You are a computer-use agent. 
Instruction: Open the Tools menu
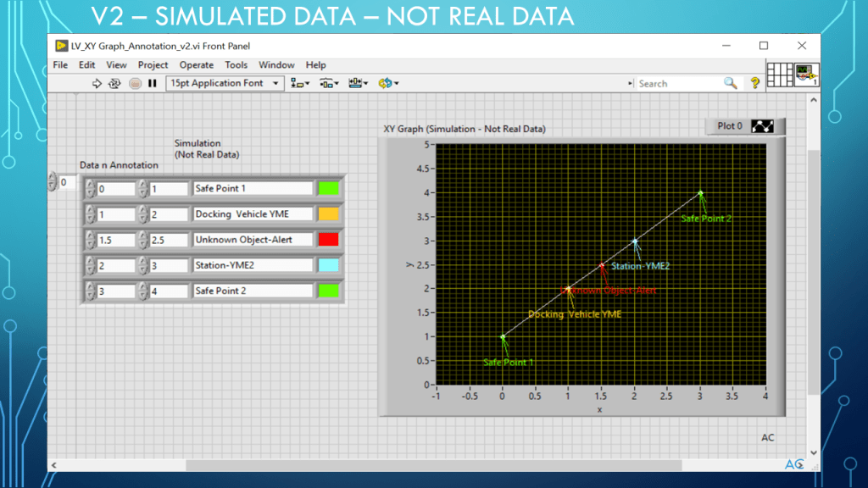click(x=236, y=65)
